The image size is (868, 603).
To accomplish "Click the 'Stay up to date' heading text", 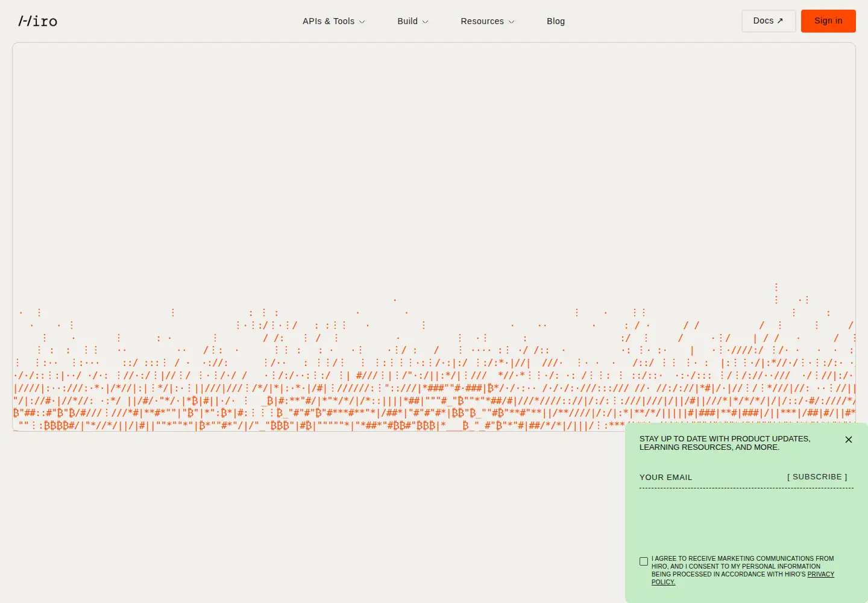I will [725, 443].
